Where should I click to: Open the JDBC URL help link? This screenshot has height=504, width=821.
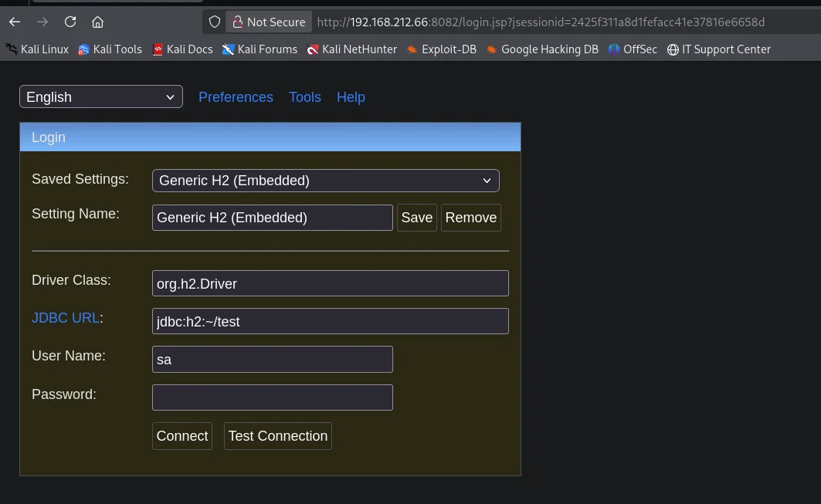point(66,318)
